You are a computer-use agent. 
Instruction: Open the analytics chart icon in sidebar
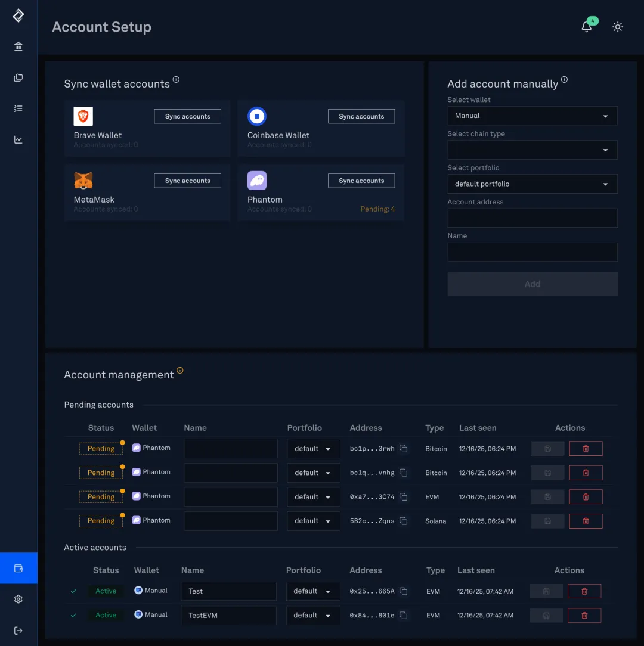(x=18, y=139)
